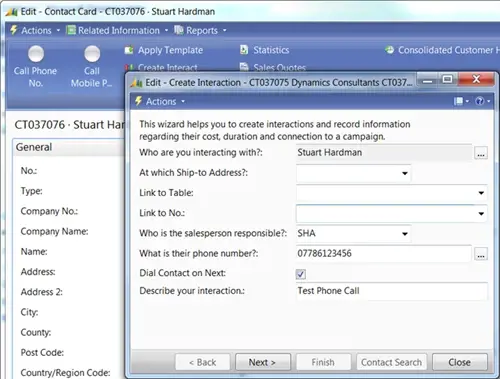
Task: Click the Contact Search button
Action: [x=392, y=362]
